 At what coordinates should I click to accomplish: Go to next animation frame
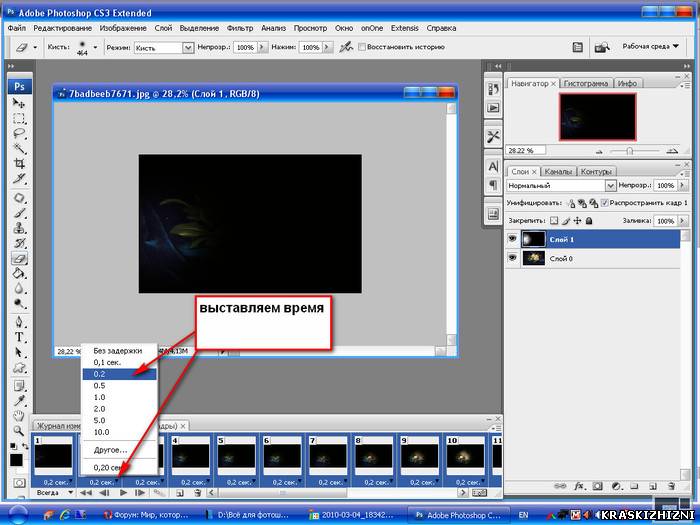point(140,493)
